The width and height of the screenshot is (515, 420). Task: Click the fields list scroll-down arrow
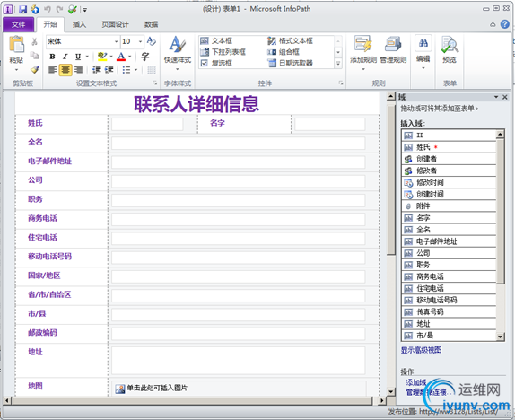(x=500, y=337)
